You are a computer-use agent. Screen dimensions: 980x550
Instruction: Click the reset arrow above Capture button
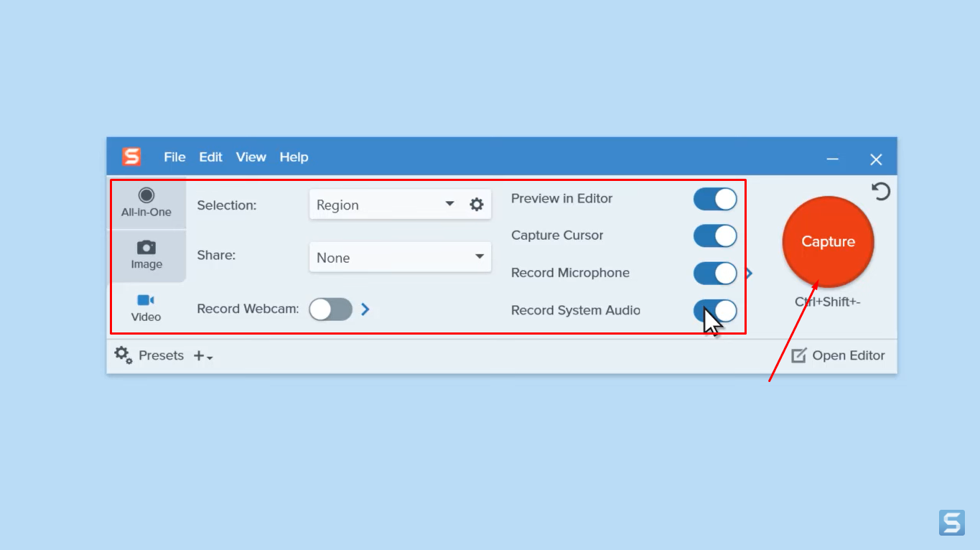[x=881, y=192]
